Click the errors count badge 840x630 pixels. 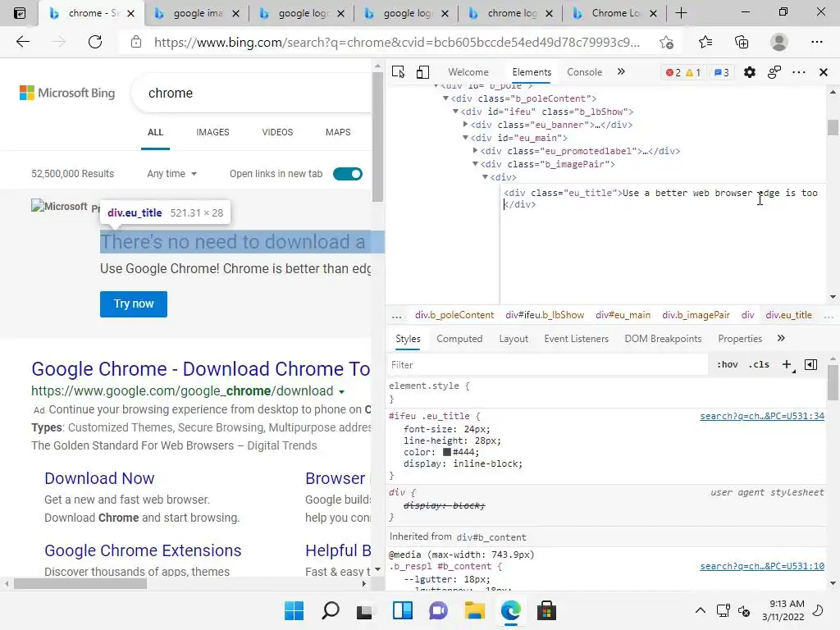673,72
